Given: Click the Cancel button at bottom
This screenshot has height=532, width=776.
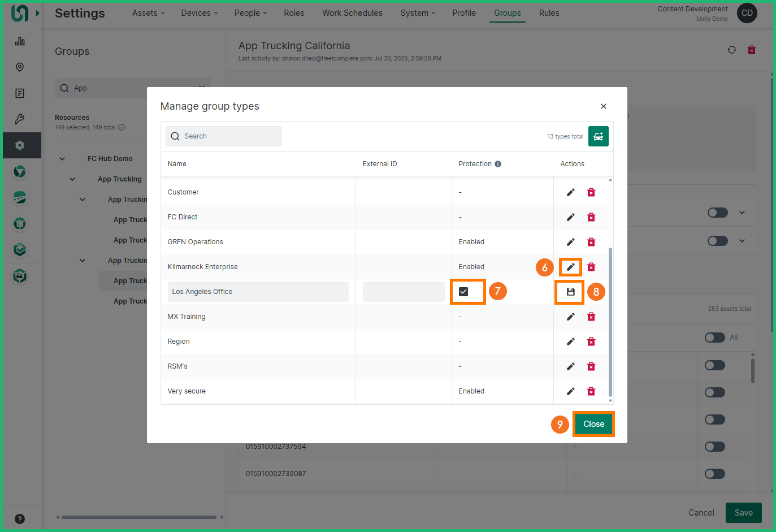Looking at the screenshot, I should point(701,513).
